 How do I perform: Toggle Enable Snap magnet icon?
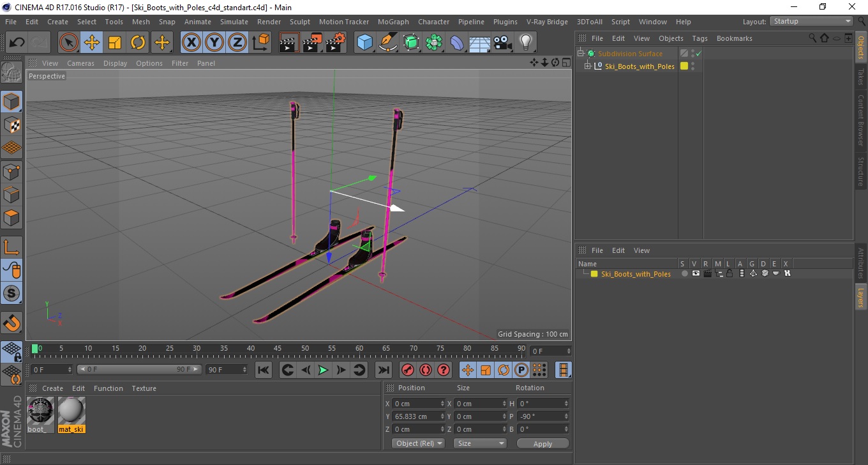point(11,323)
